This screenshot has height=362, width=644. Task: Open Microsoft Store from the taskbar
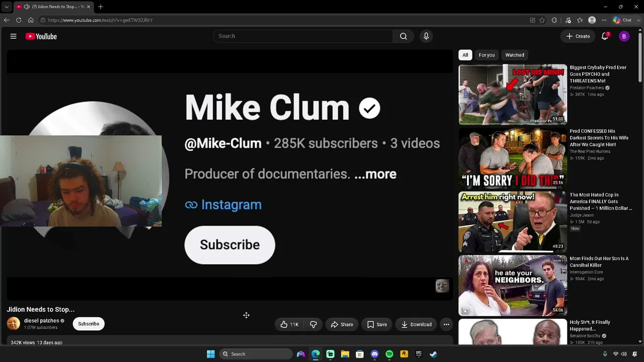coord(360,354)
